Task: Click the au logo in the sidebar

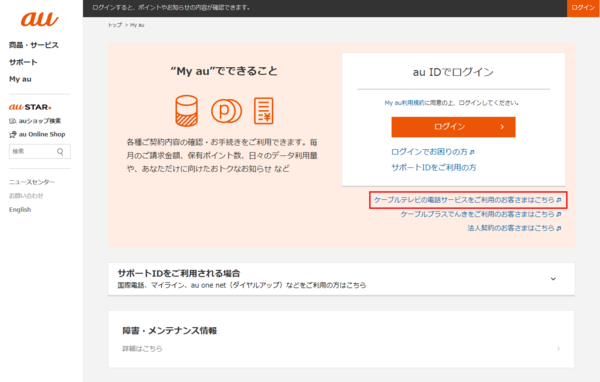Action: pyautogui.click(x=39, y=20)
